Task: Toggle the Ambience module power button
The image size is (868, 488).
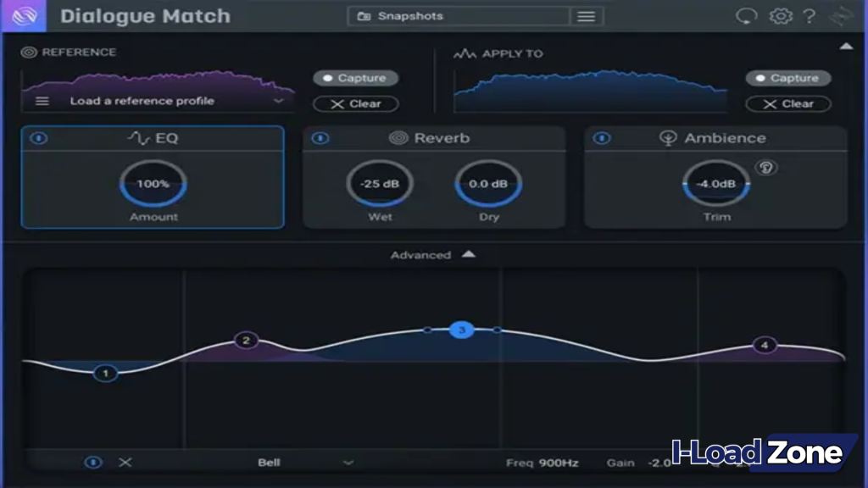Action: (604, 137)
